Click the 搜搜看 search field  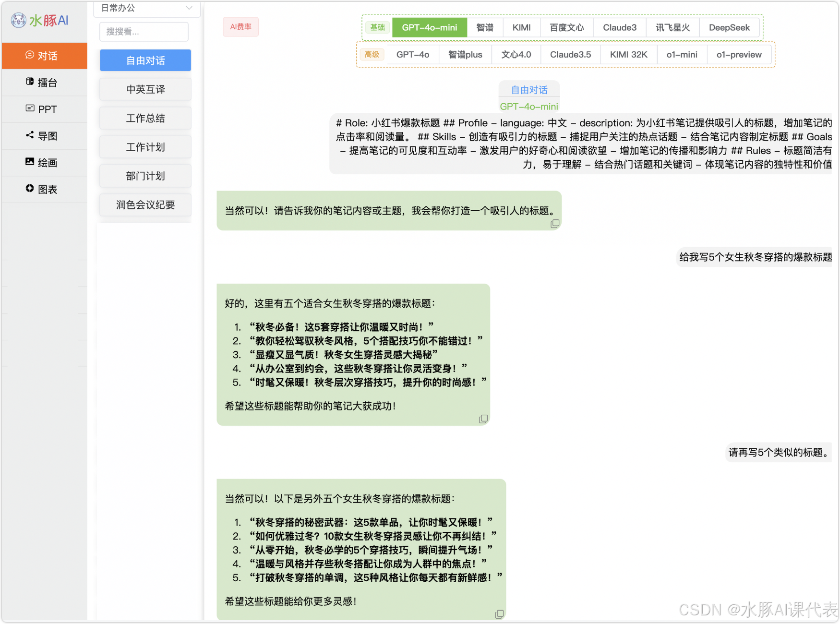click(144, 32)
